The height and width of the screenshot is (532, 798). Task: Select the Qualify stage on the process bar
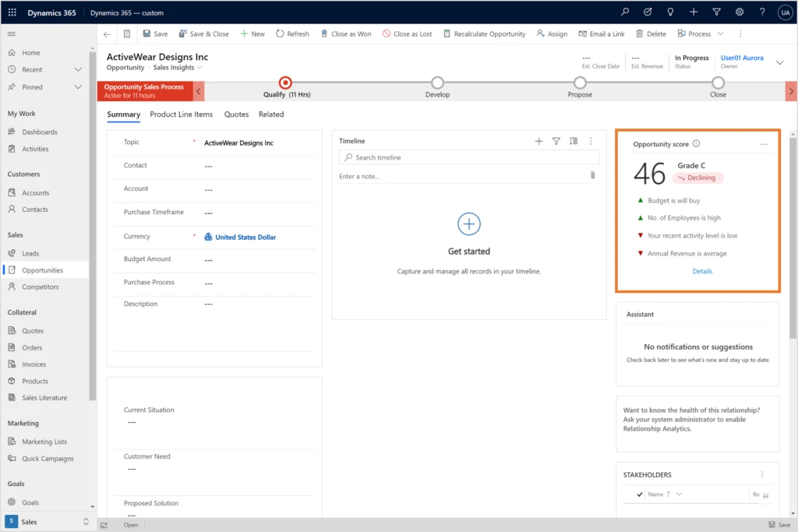tap(285, 84)
